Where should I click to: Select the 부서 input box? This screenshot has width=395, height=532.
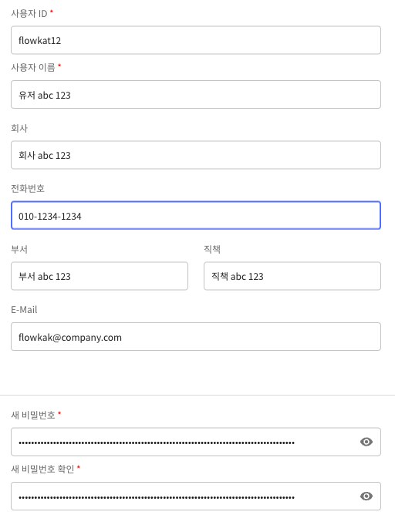coord(100,276)
